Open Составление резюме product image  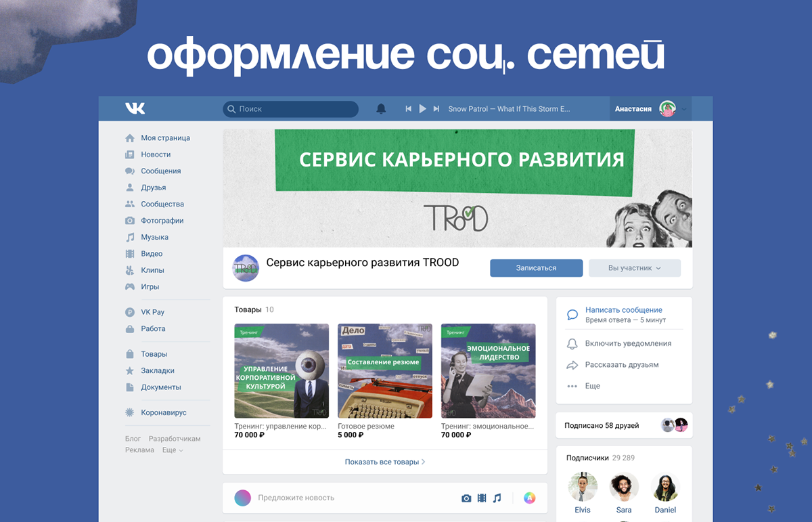385,371
